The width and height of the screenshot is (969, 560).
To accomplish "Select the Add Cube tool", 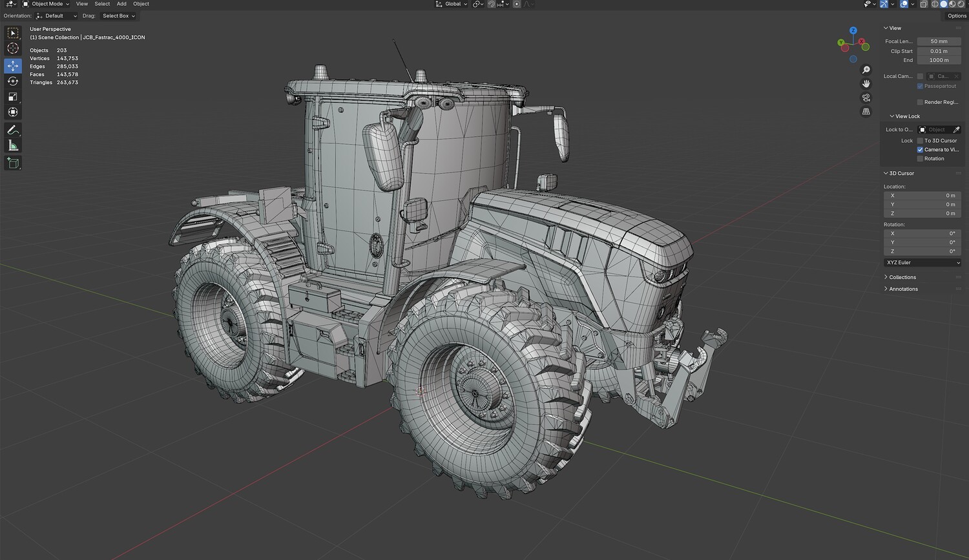I will 13,163.
